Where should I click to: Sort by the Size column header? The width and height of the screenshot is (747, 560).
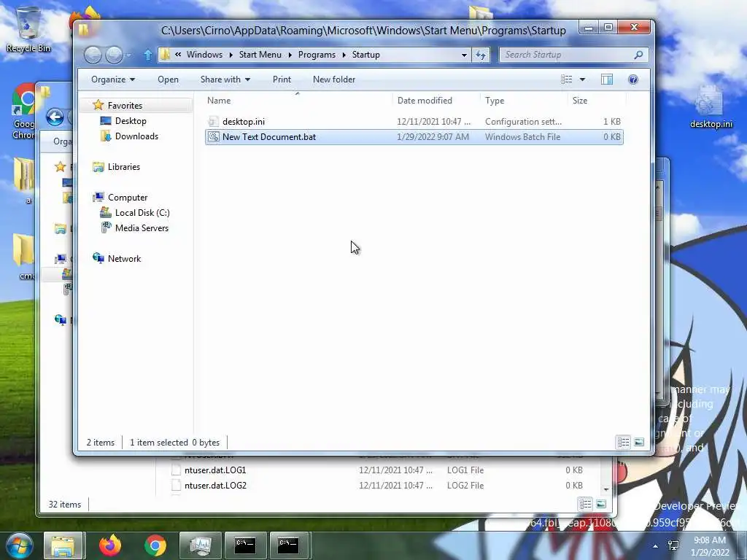click(x=597, y=101)
